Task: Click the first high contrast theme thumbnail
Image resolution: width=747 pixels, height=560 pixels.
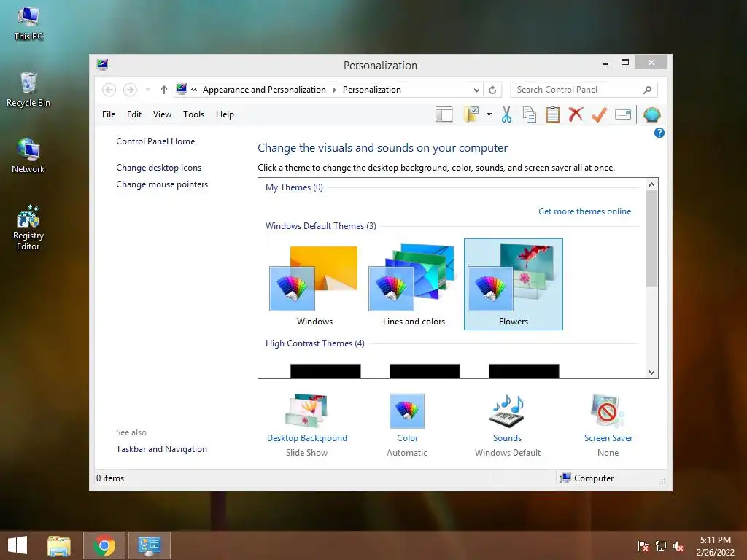Action: [x=325, y=371]
